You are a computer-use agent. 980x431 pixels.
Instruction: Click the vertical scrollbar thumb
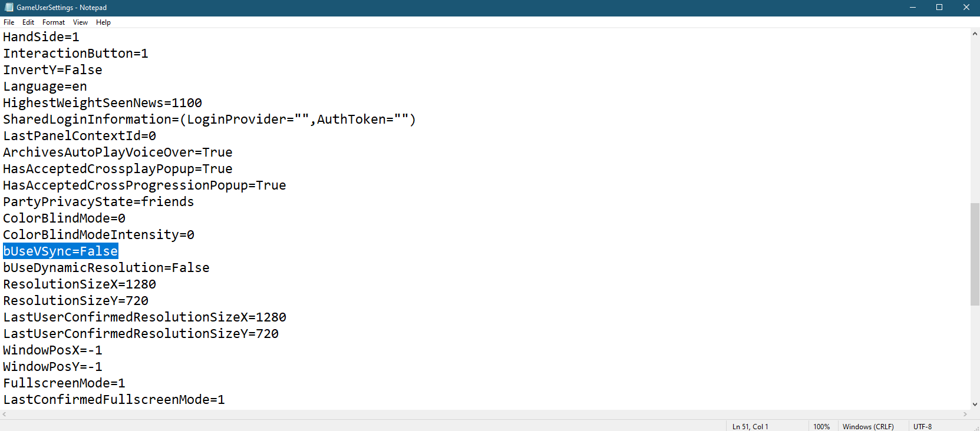coord(975,254)
